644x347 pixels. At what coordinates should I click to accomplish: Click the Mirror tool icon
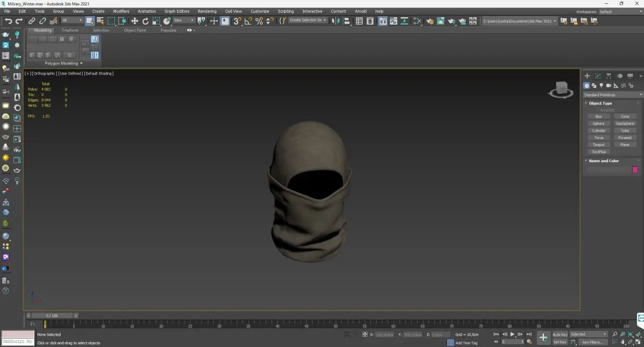336,21
